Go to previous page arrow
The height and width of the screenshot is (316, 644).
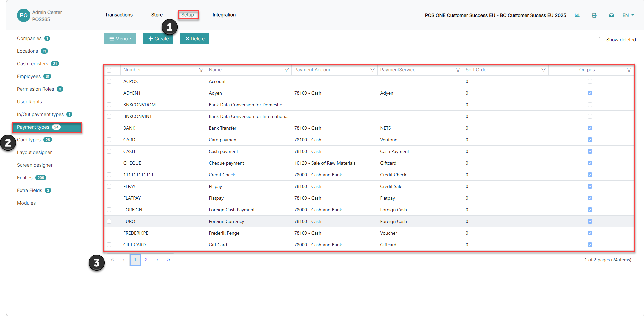[x=124, y=260]
